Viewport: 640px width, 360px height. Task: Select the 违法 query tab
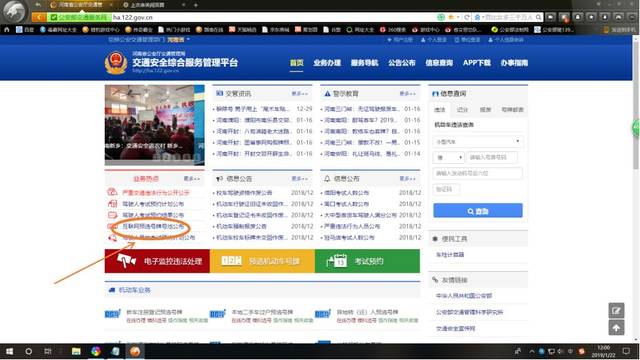[440, 109]
